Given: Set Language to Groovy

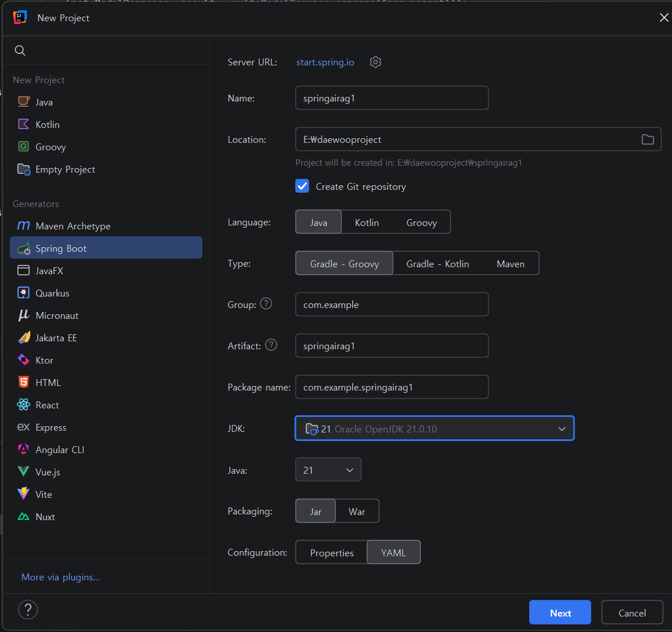Looking at the screenshot, I should click(x=421, y=222).
